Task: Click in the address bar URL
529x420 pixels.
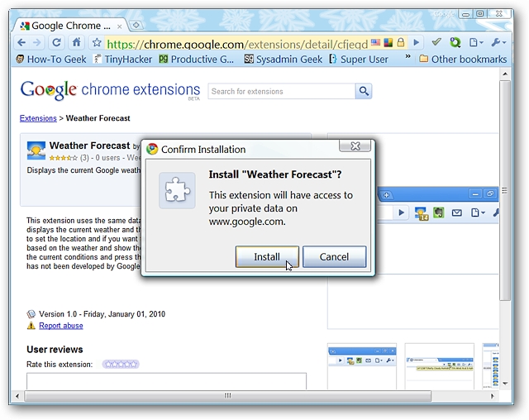Action: [237, 44]
